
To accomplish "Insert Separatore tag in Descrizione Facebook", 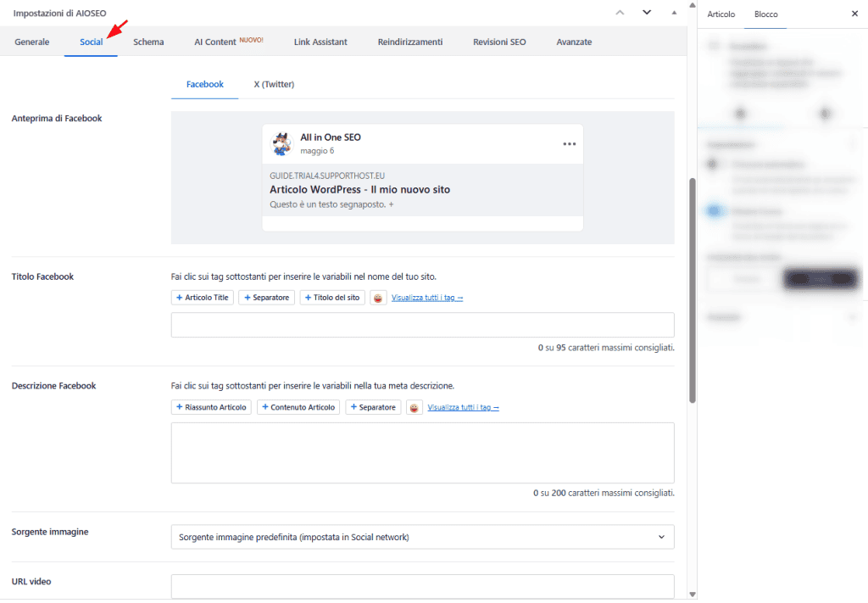I will (373, 407).
